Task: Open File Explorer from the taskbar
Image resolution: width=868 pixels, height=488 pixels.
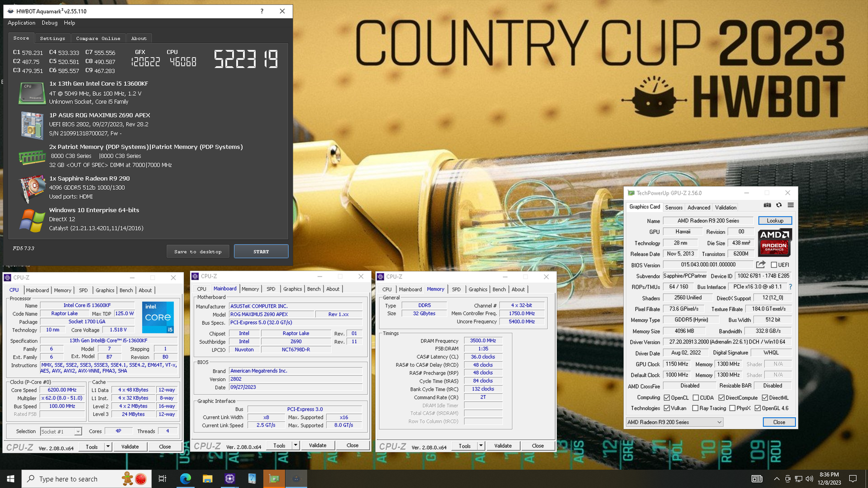Action: coord(208,479)
